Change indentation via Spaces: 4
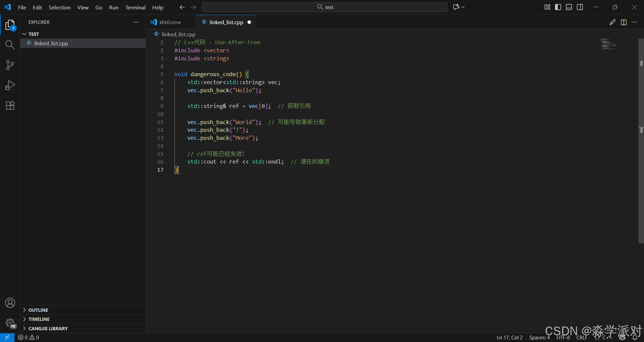Image resolution: width=644 pixels, height=342 pixels. [x=539, y=337]
